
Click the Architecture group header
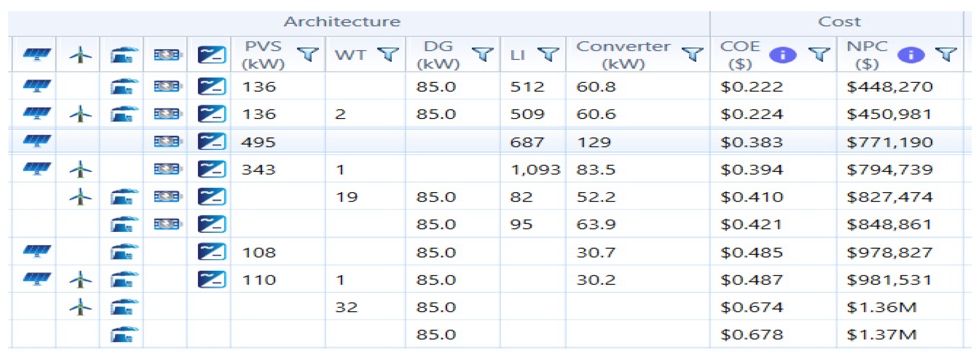click(343, 22)
